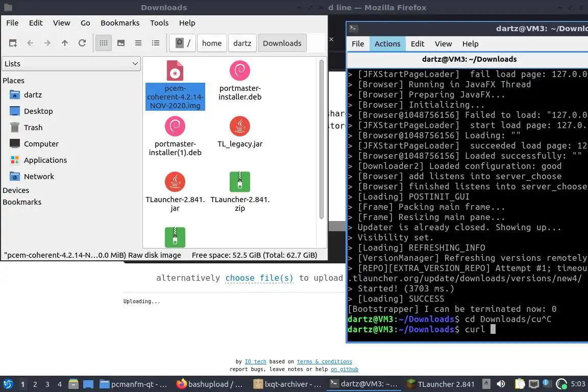
Task: Click the 'dartz' path button
Action: 242,43
